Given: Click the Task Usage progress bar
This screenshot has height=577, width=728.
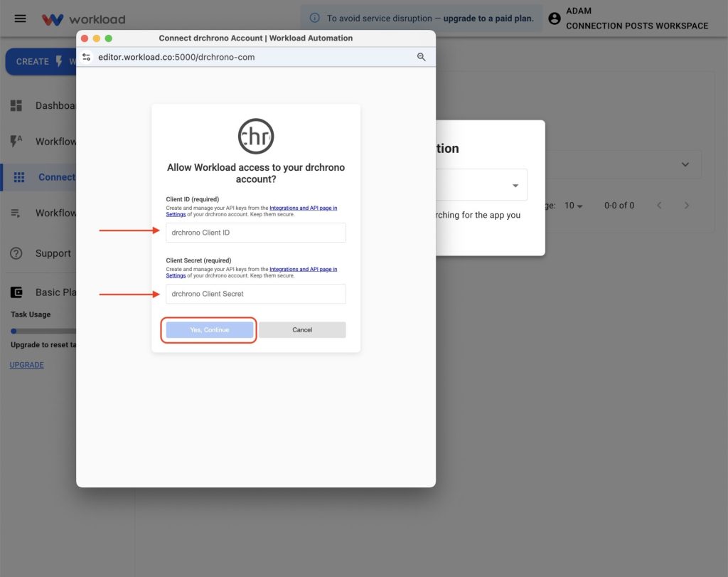Looking at the screenshot, I should click(x=43, y=332).
